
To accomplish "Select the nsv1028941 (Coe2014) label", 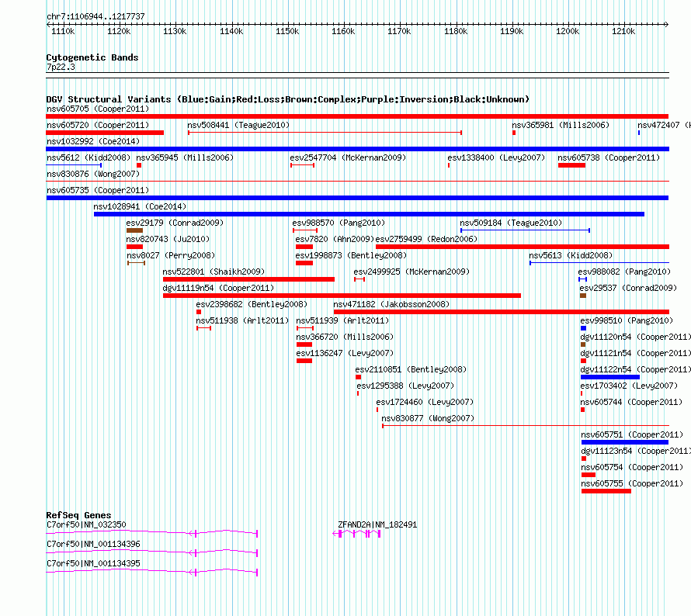I will (140, 206).
